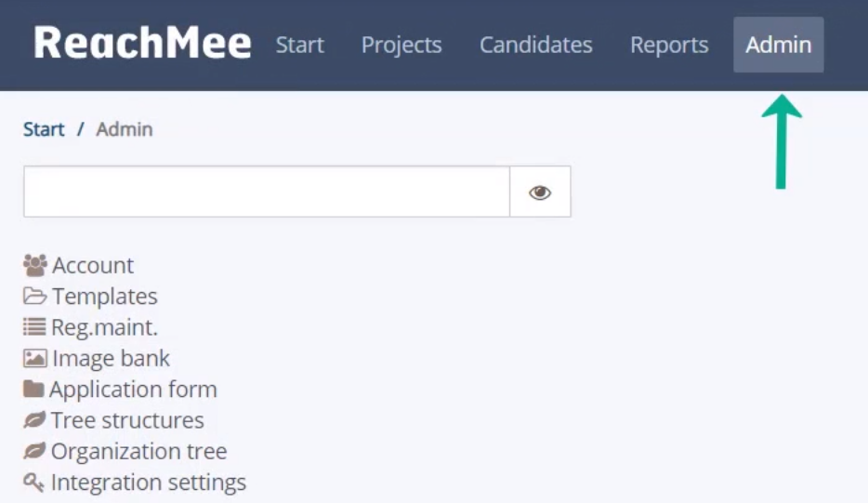
Task: Open the Candidates menu item
Action: click(x=536, y=45)
